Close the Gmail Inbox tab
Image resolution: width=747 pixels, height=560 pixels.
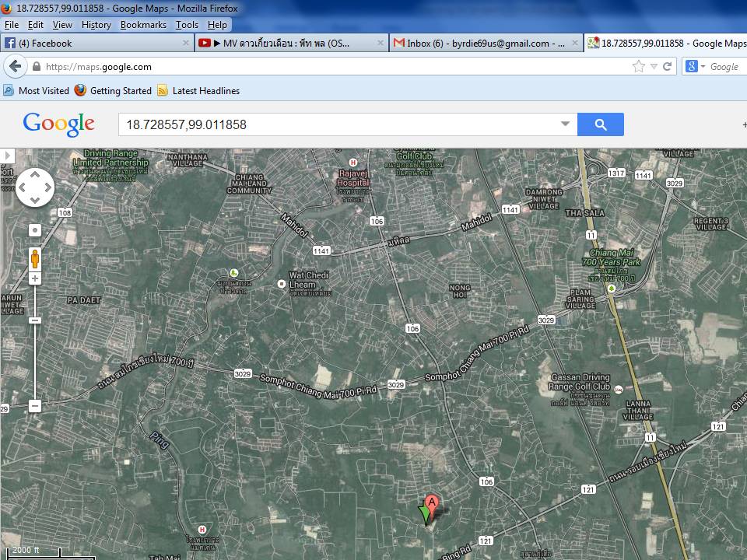tap(574, 44)
